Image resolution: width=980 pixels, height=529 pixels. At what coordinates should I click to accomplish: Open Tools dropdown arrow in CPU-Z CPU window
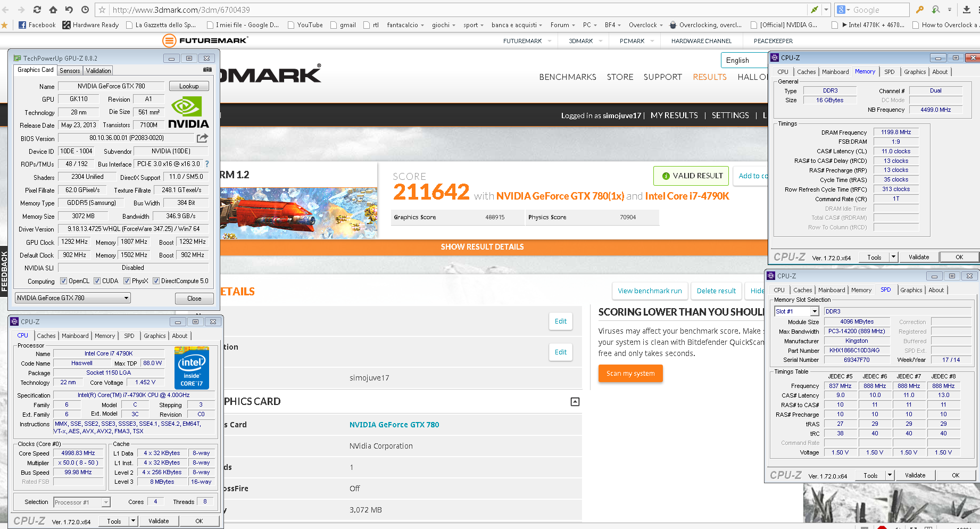133,521
